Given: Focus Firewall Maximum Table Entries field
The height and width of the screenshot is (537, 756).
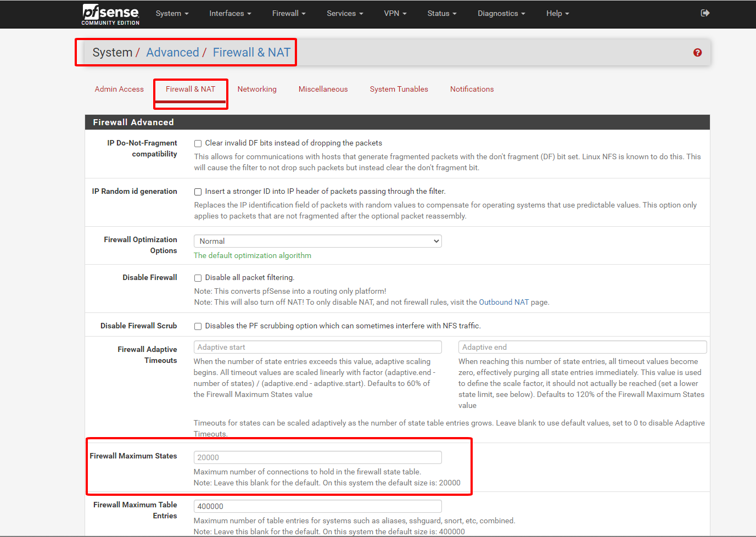Looking at the screenshot, I should pyautogui.click(x=318, y=506).
